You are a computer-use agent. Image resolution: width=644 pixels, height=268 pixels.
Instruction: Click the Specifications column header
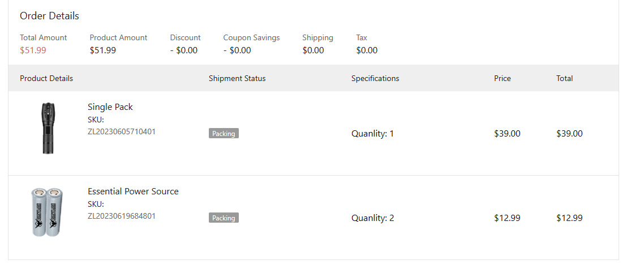point(375,79)
